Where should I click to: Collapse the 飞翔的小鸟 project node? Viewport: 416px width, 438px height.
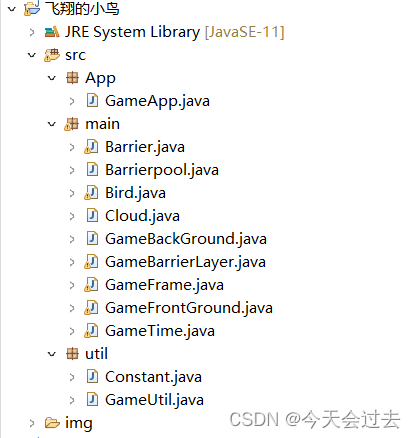tap(12, 9)
